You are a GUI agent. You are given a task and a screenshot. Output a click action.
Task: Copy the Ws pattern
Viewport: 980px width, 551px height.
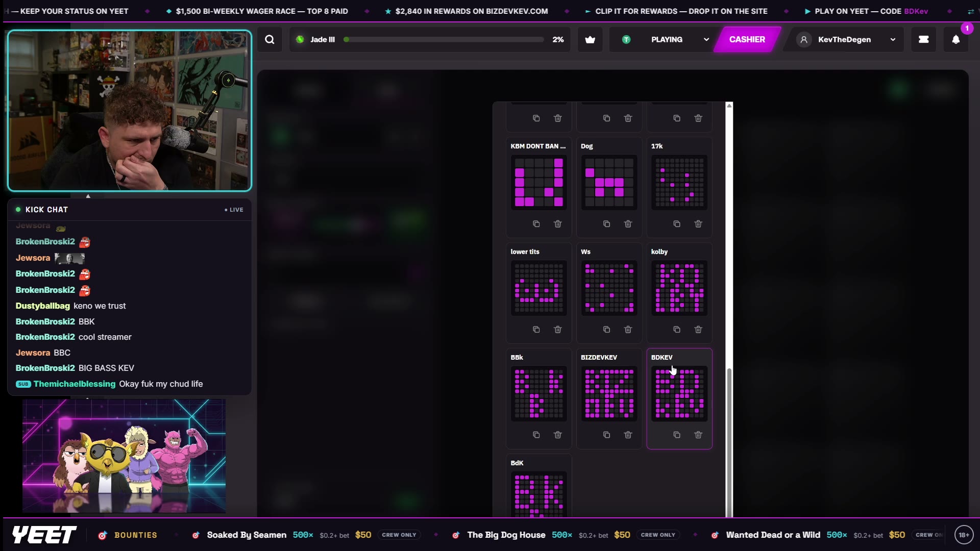[606, 330]
